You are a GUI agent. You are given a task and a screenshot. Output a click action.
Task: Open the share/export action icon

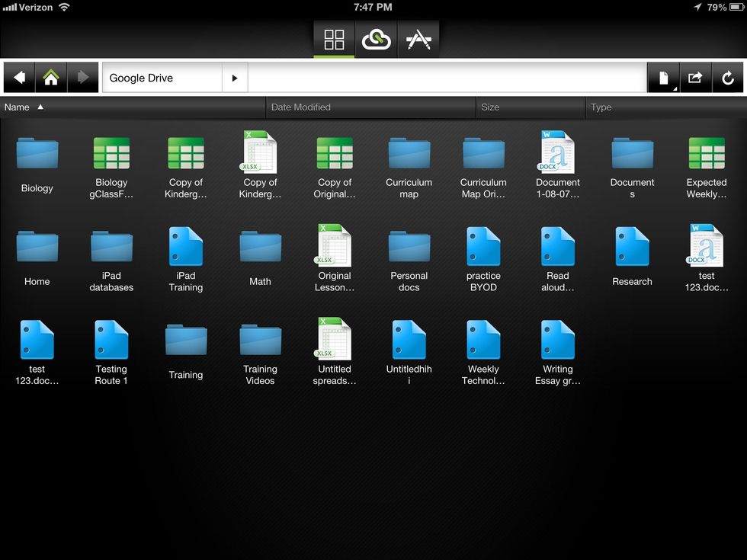(x=695, y=78)
